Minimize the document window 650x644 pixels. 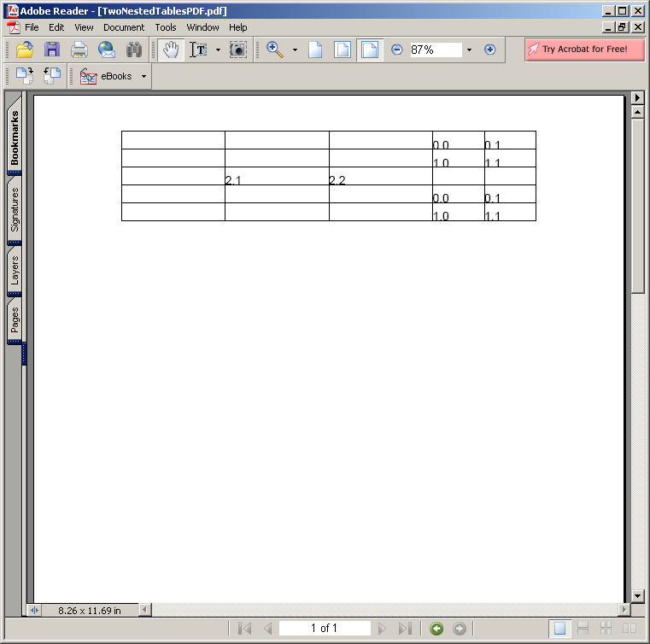(608, 27)
